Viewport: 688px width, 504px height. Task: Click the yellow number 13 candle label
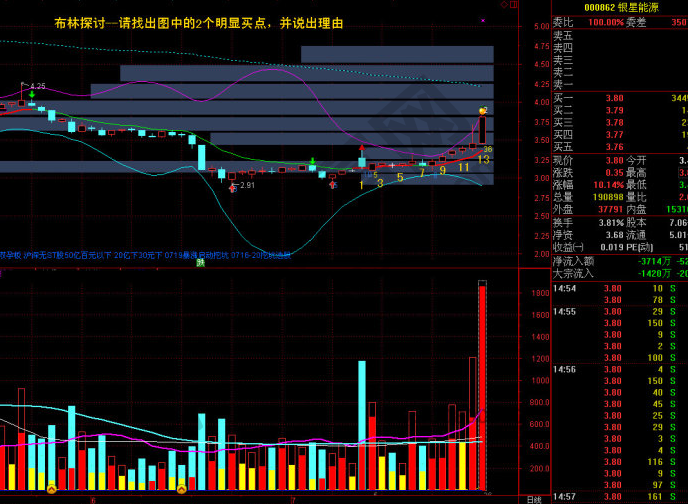tap(483, 159)
